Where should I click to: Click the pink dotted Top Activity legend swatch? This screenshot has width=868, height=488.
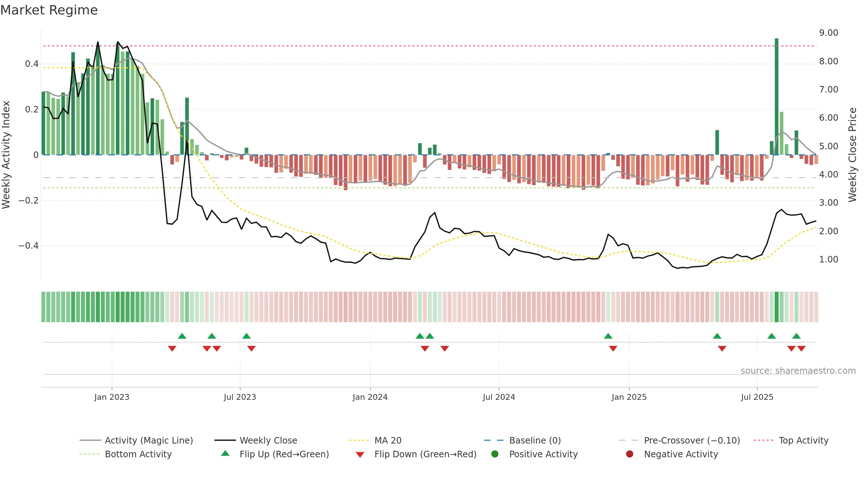pyautogui.click(x=763, y=440)
